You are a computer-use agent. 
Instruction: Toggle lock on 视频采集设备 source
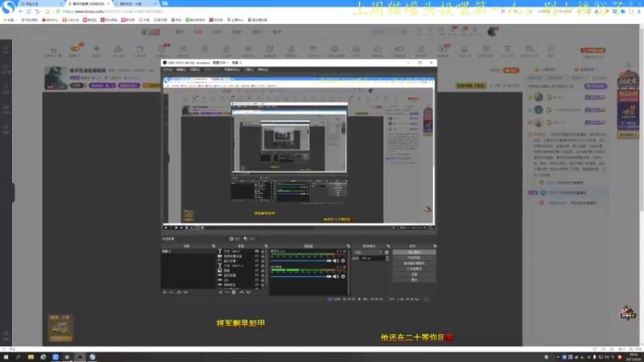click(x=263, y=256)
